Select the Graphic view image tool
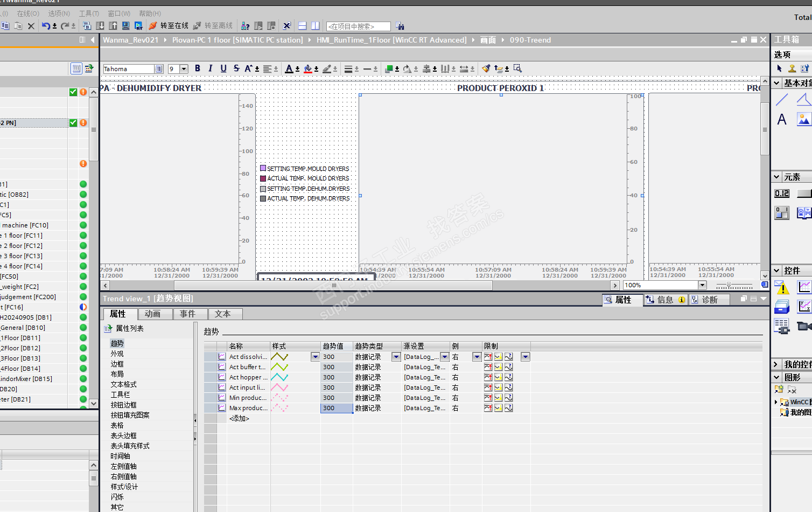This screenshot has height=512, width=812. (x=804, y=119)
